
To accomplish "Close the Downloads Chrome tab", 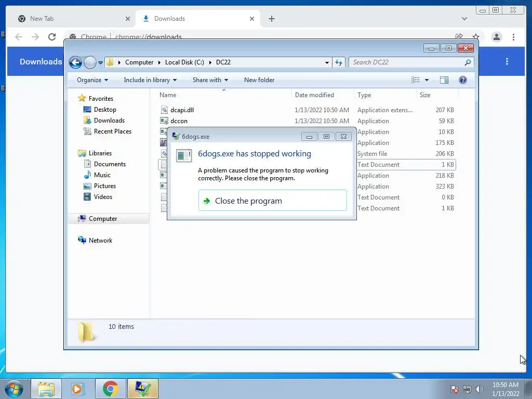I will pos(252,19).
